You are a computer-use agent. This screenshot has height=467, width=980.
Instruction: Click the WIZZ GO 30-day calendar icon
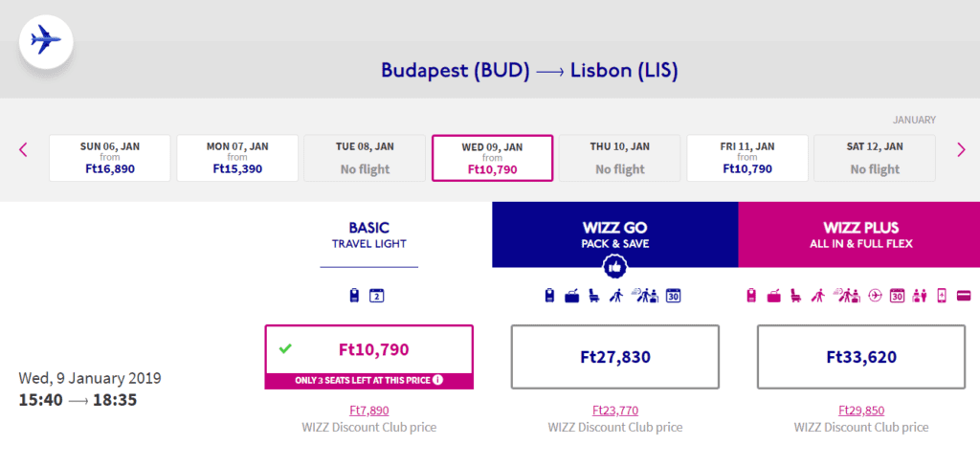tap(673, 295)
